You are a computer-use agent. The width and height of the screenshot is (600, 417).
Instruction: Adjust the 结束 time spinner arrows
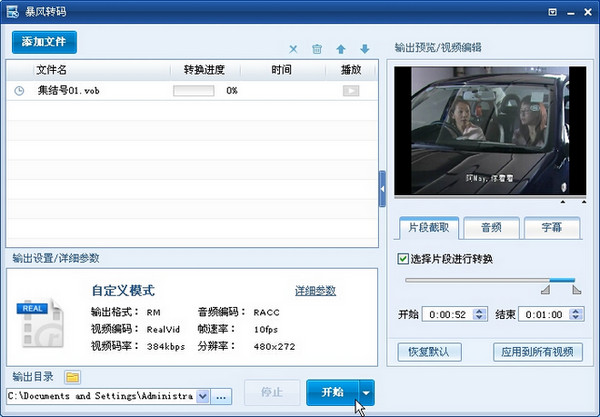[576, 314]
